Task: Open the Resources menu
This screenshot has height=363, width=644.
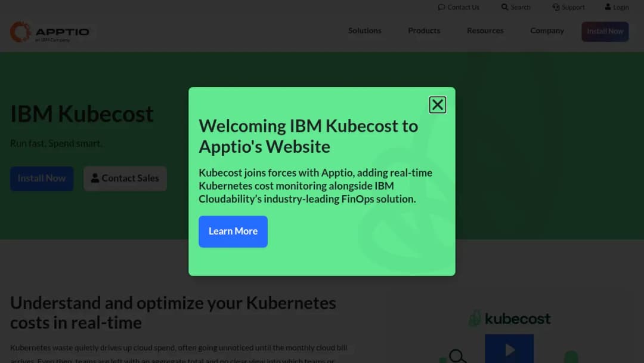Action: (x=485, y=30)
